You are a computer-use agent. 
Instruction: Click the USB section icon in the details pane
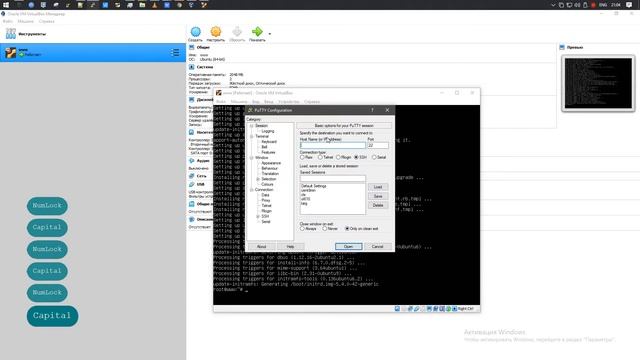[x=191, y=184]
